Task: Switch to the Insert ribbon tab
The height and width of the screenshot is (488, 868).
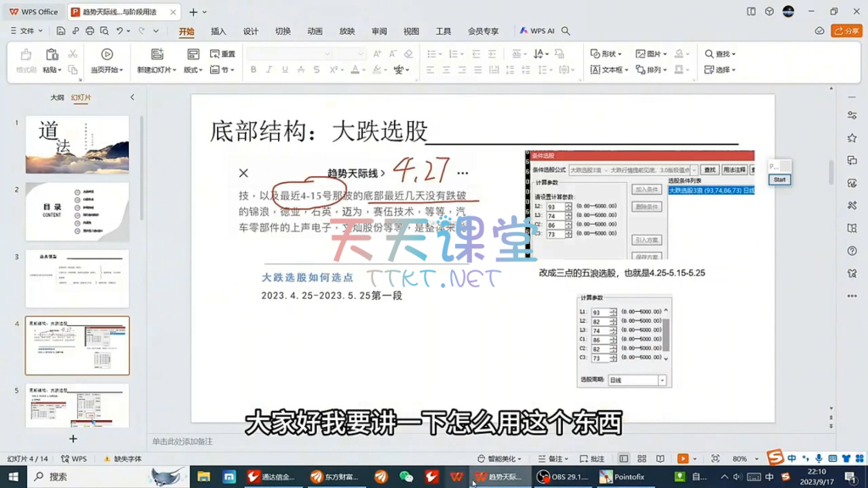Action: coord(219,31)
